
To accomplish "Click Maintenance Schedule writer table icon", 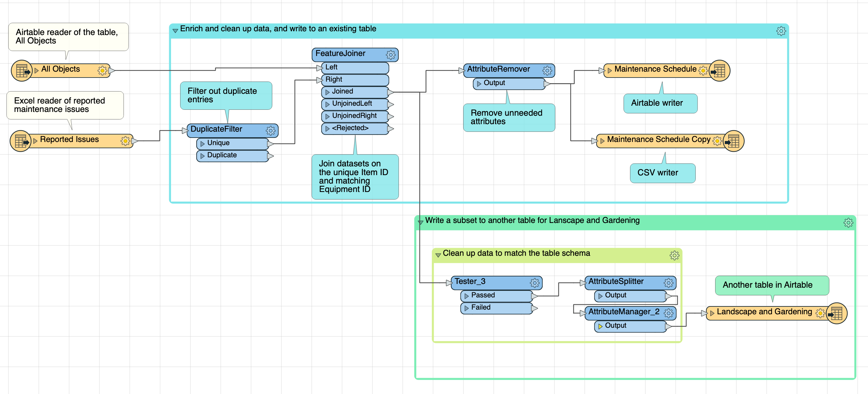I will 719,71.
